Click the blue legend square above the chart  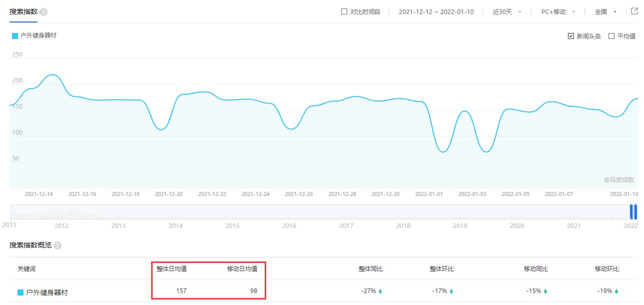(15, 36)
